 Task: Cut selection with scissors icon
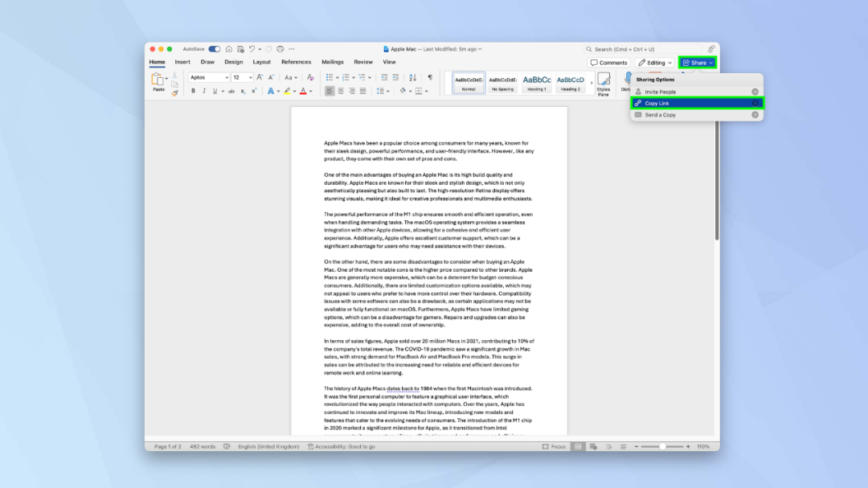click(174, 76)
